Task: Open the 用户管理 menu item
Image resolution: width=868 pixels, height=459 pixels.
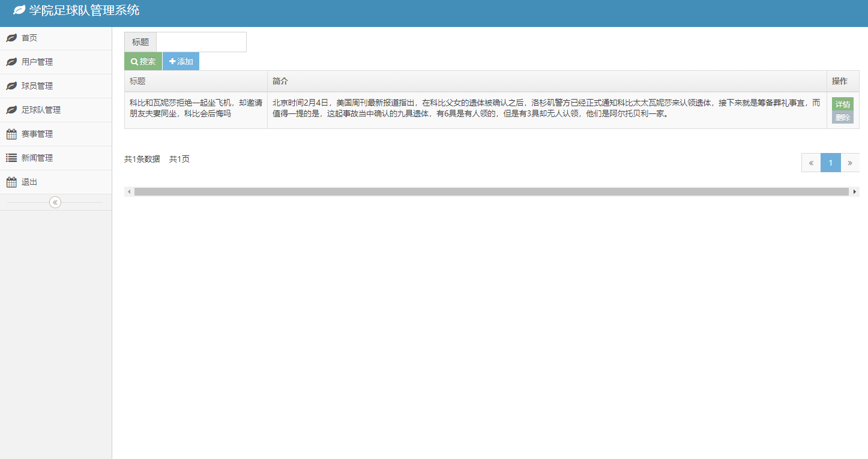Action: click(x=37, y=61)
